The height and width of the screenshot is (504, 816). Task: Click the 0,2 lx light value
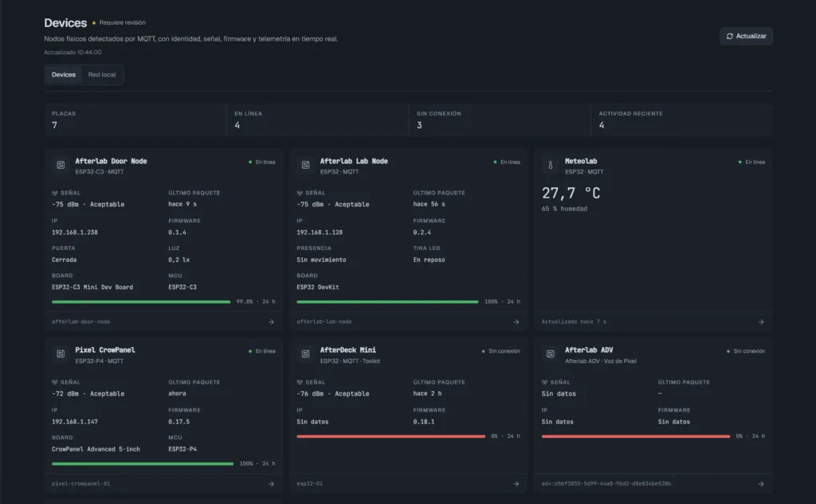click(178, 260)
